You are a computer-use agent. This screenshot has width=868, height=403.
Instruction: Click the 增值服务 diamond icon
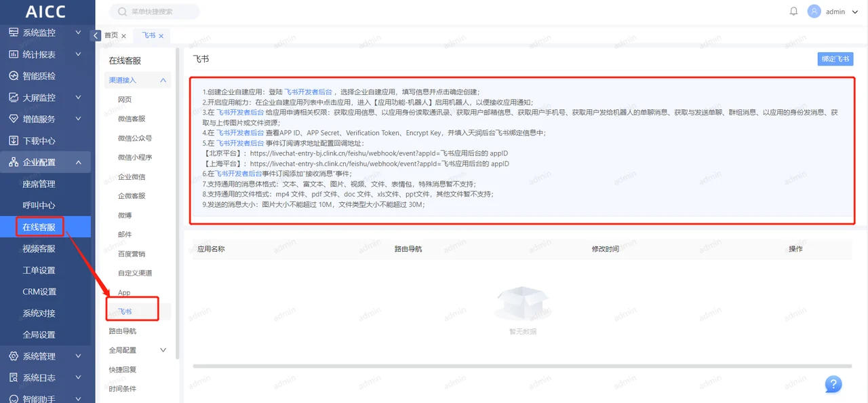[14, 119]
